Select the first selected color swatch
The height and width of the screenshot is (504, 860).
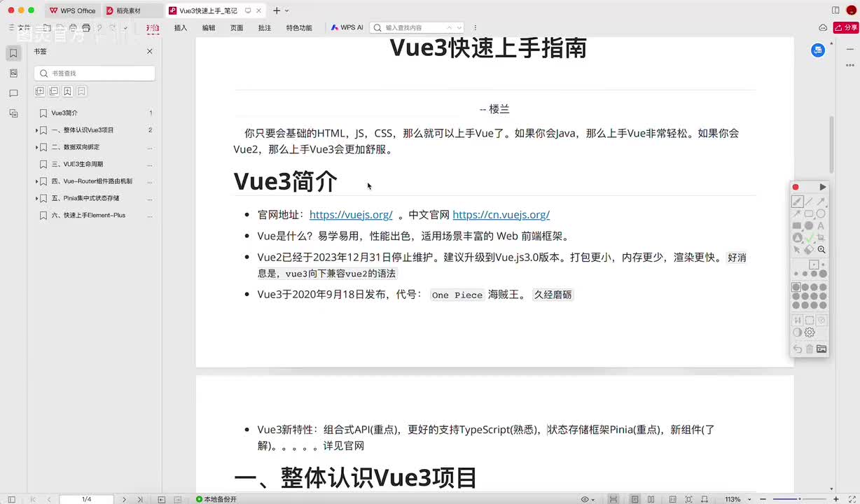(x=796, y=287)
